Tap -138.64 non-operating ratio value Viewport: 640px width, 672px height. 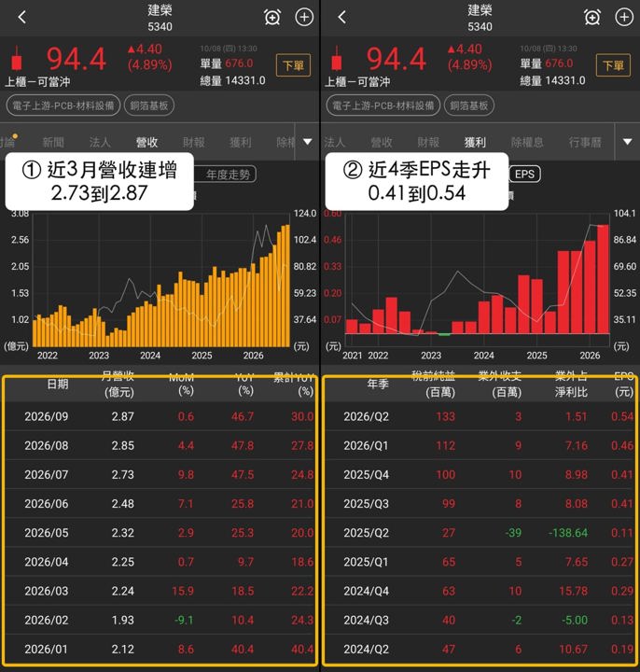pos(568,533)
